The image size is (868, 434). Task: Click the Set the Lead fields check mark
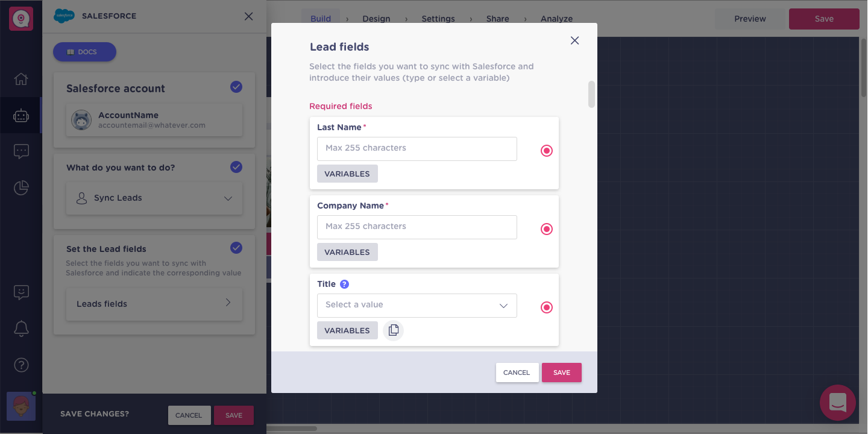pyautogui.click(x=236, y=248)
